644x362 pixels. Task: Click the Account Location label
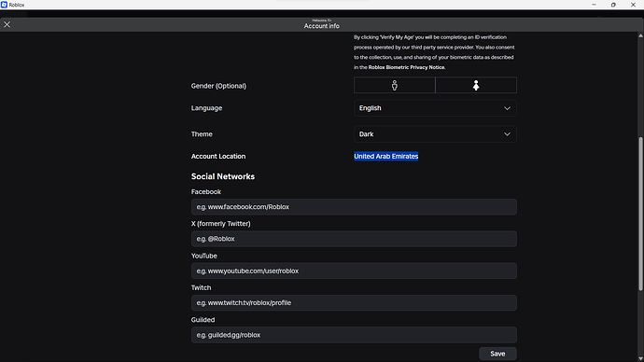coord(218,157)
